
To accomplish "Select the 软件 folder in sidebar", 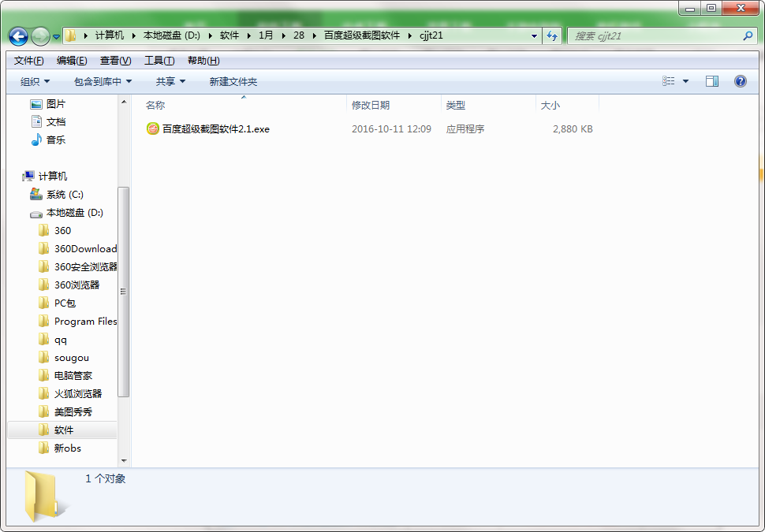I will pos(62,430).
